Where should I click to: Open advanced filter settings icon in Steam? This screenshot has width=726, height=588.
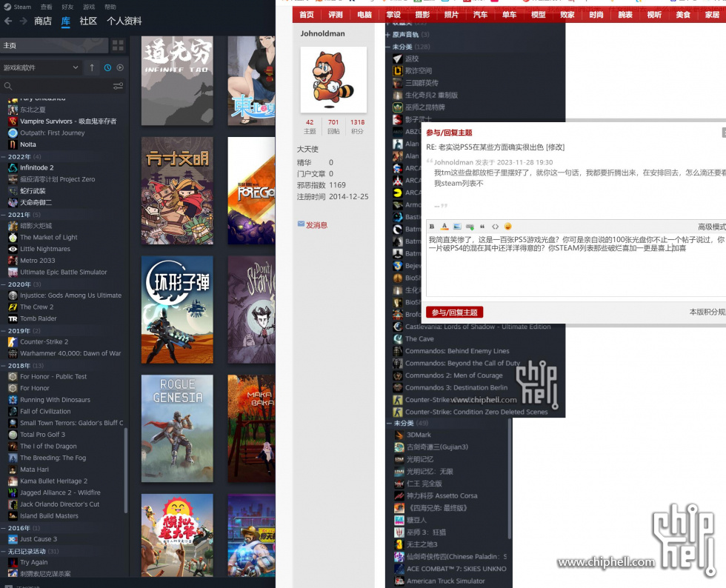point(118,86)
